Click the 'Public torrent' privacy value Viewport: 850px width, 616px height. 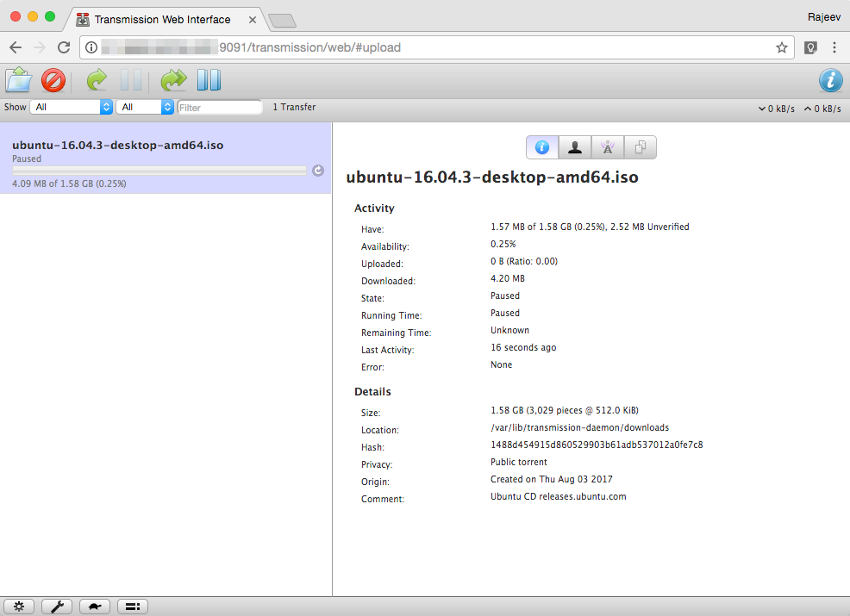coord(519,462)
